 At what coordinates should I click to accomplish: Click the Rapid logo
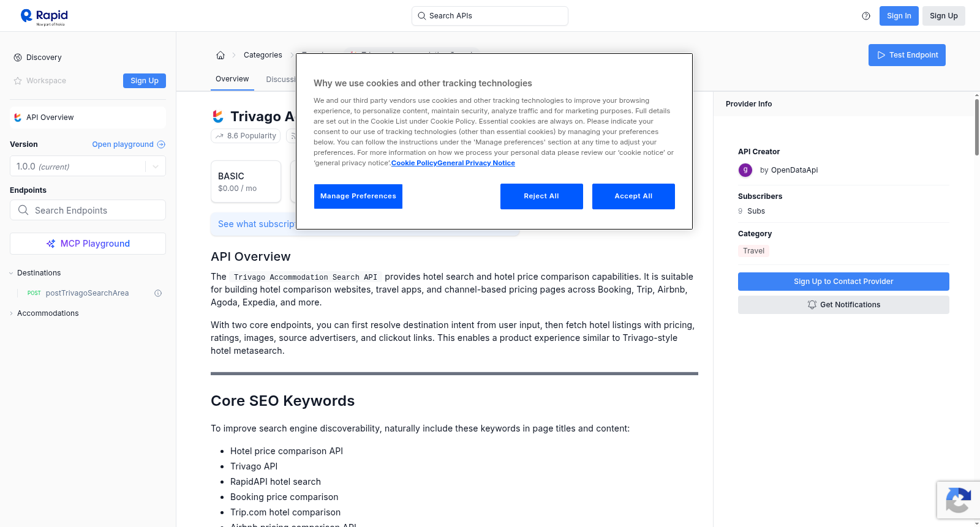pyautogui.click(x=44, y=17)
